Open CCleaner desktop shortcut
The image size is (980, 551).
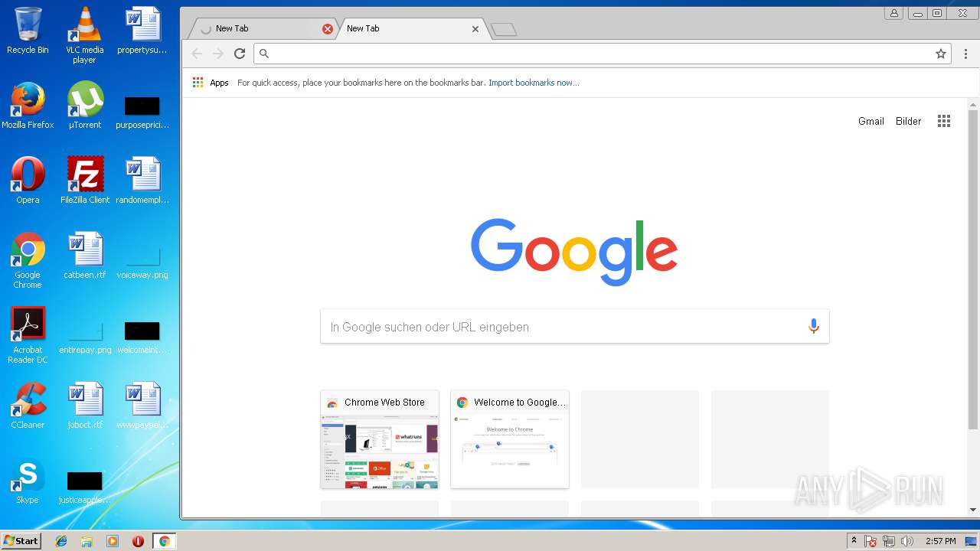[28, 406]
